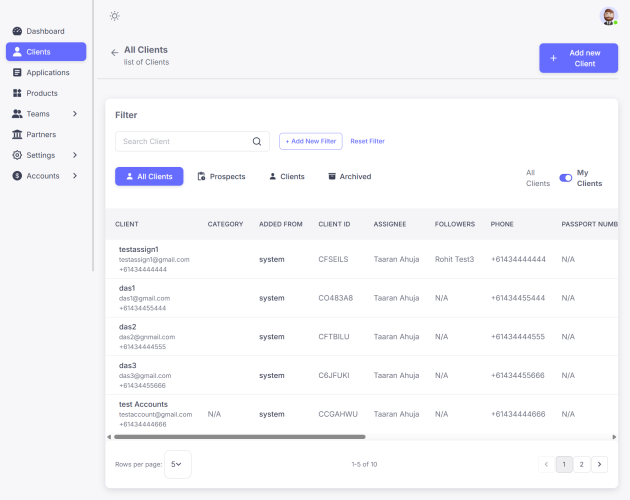Go to next page with right chevron

click(599, 464)
